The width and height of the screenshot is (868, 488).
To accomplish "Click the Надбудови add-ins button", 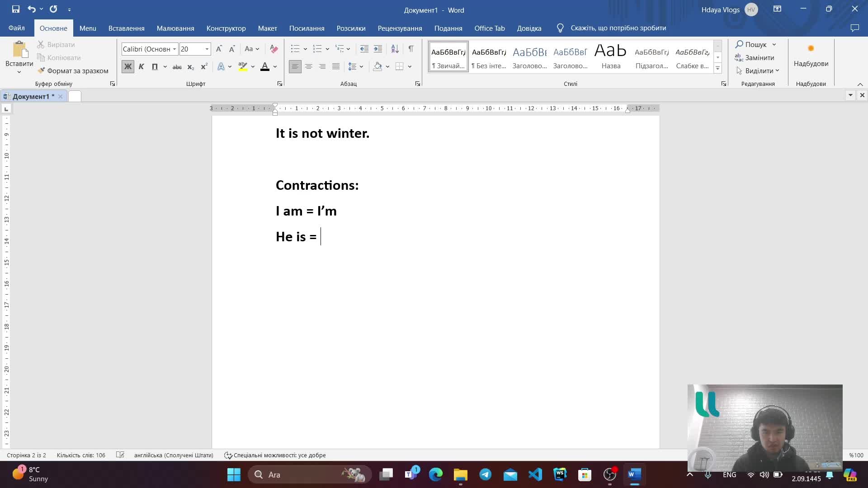I will [811, 56].
